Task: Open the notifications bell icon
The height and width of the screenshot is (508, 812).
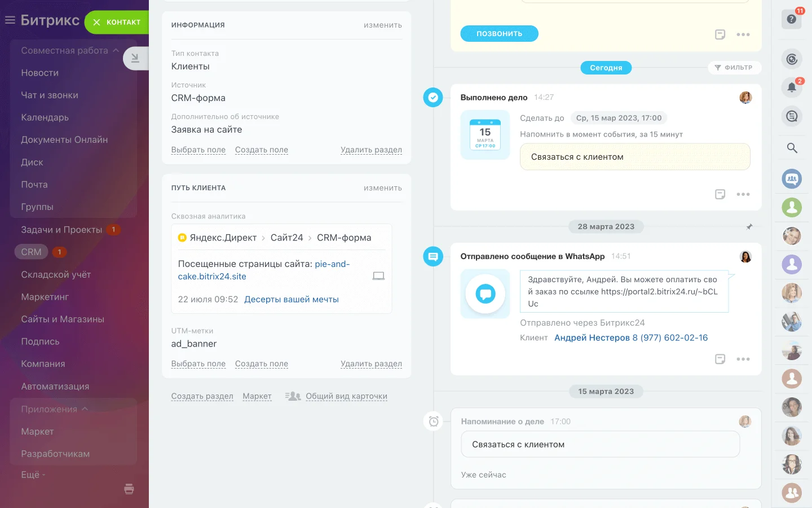Action: [792, 87]
